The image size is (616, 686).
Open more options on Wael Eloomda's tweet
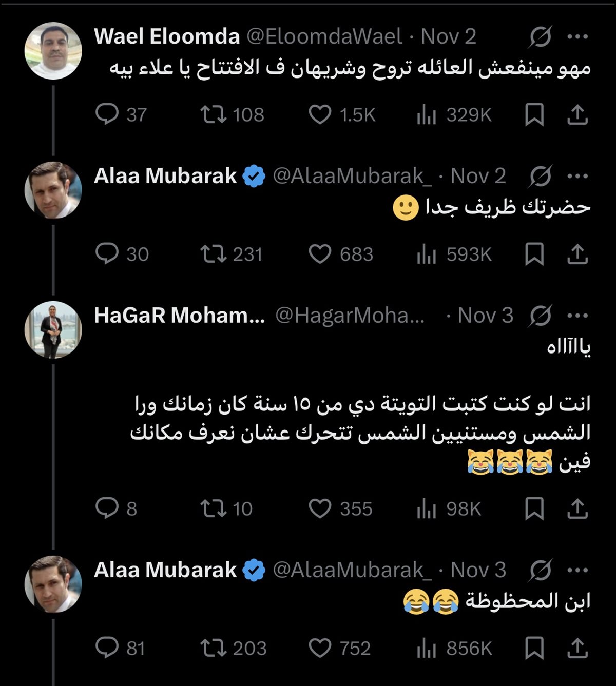click(578, 36)
